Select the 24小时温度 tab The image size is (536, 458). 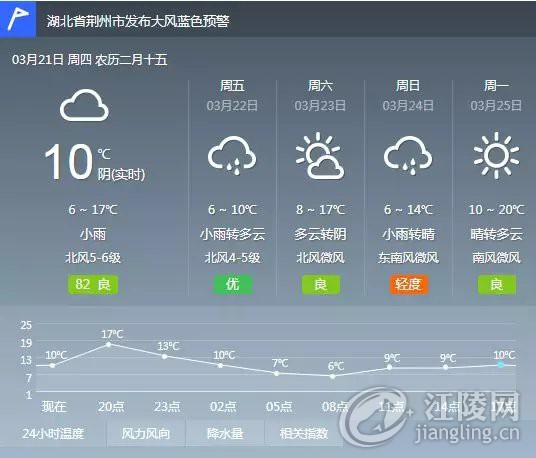pyautogui.click(x=53, y=433)
